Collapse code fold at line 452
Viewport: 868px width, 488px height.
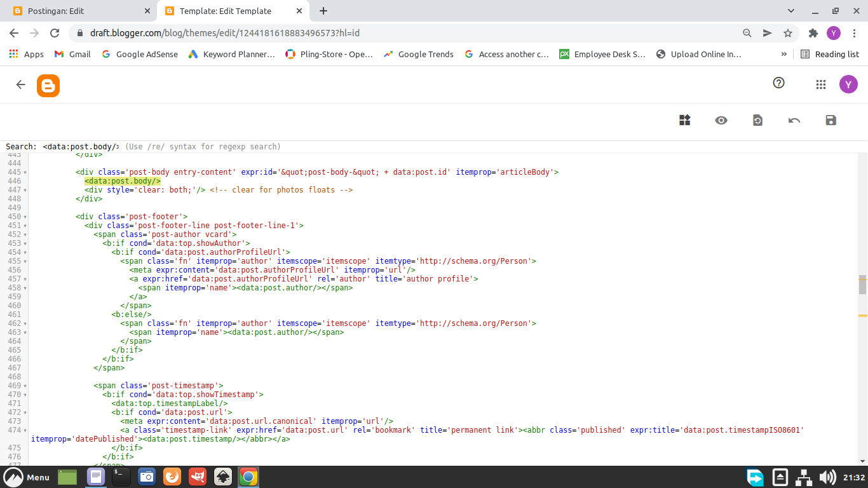(x=25, y=235)
